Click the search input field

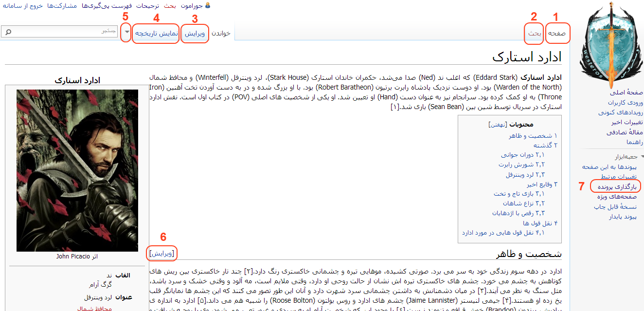coord(63,32)
